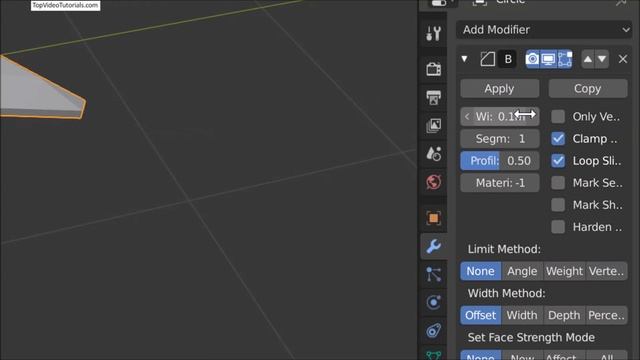640x360 pixels.
Task: Click the modifier name field B
Action: [x=508, y=59]
